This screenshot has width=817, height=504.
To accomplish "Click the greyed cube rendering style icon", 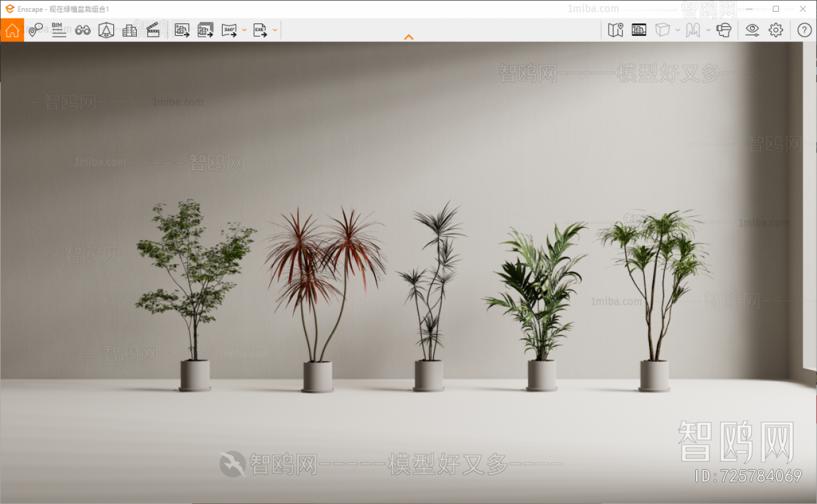I will point(663,30).
